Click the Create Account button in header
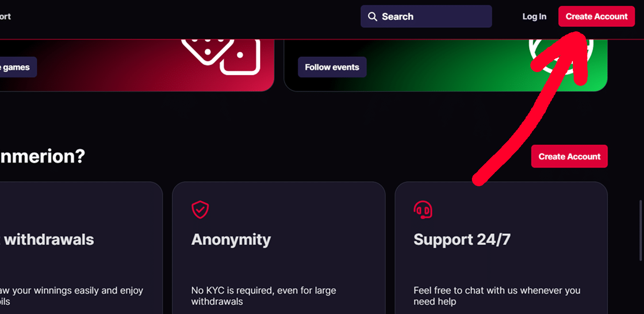The image size is (644, 314). [x=596, y=17]
